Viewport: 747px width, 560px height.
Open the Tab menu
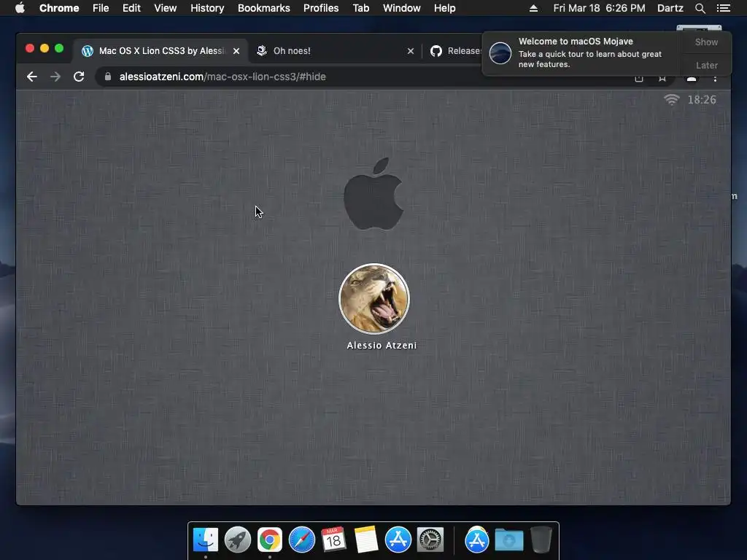pos(361,8)
